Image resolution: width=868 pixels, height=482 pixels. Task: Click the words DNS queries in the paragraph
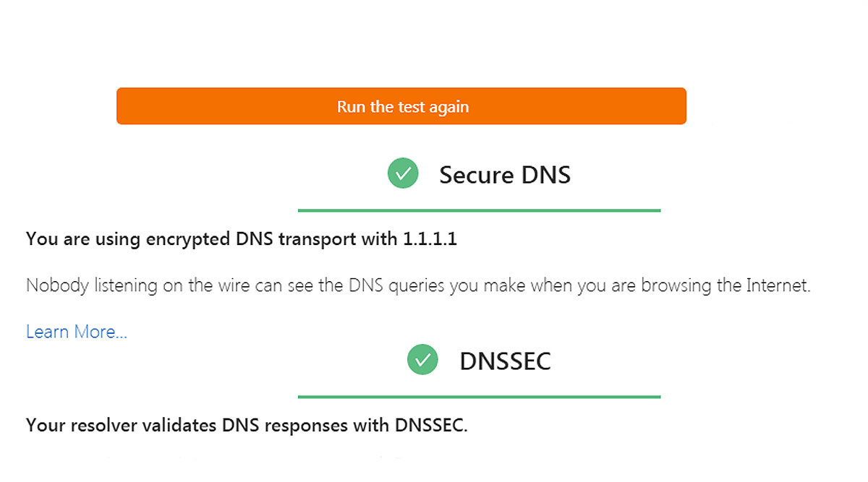click(396, 285)
